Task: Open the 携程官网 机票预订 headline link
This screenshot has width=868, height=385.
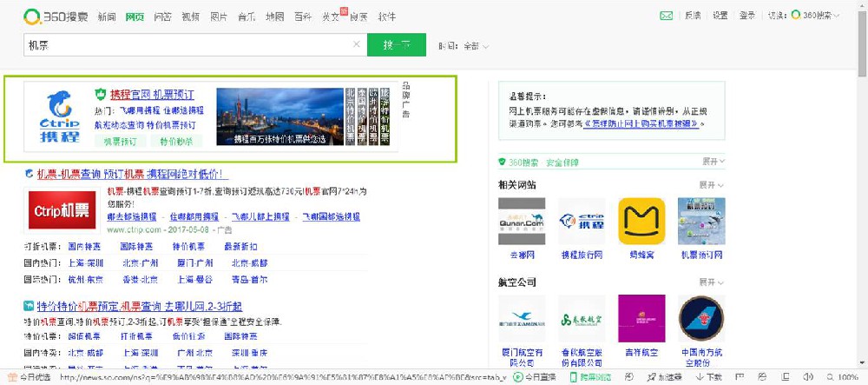Action: point(152,94)
